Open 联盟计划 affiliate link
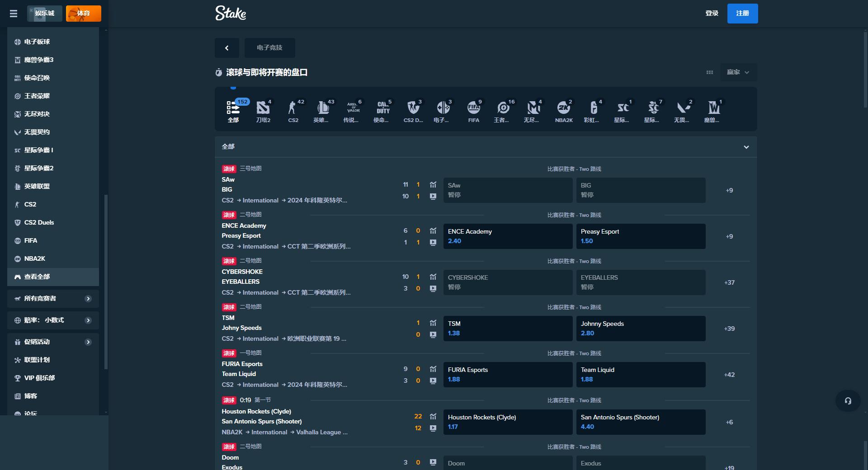Screen dimensions: 868x470 [x=53, y=360]
